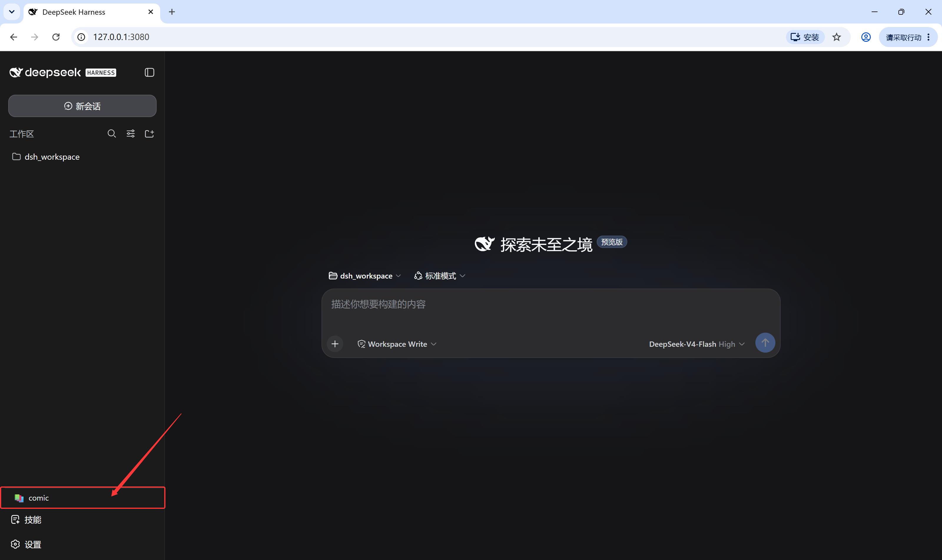Bookmark this page with the star icon
Screen dimensions: 942x560
click(x=837, y=37)
